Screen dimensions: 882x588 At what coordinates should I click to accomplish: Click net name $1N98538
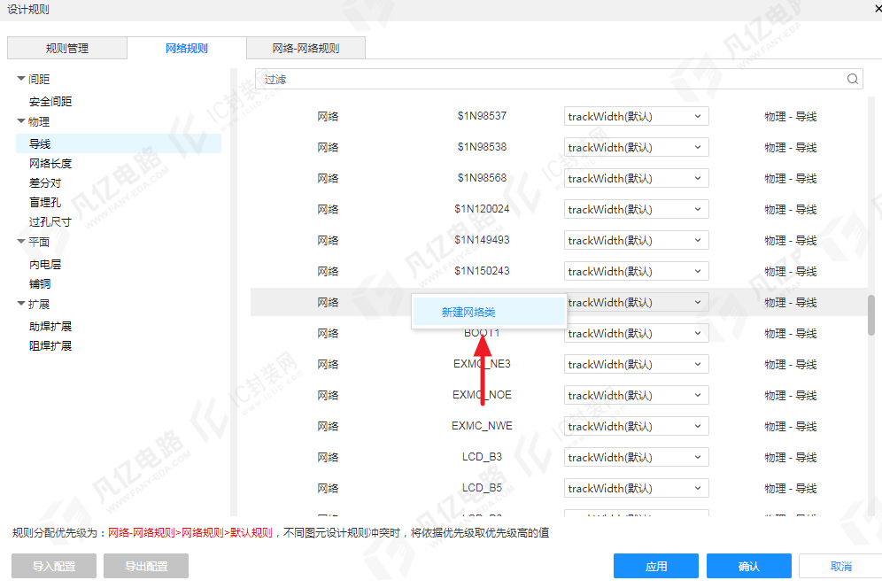pos(482,147)
